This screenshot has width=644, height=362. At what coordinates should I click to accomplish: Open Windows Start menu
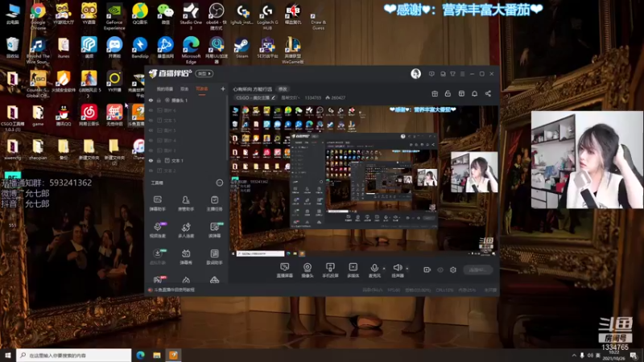[x=8, y=356]
